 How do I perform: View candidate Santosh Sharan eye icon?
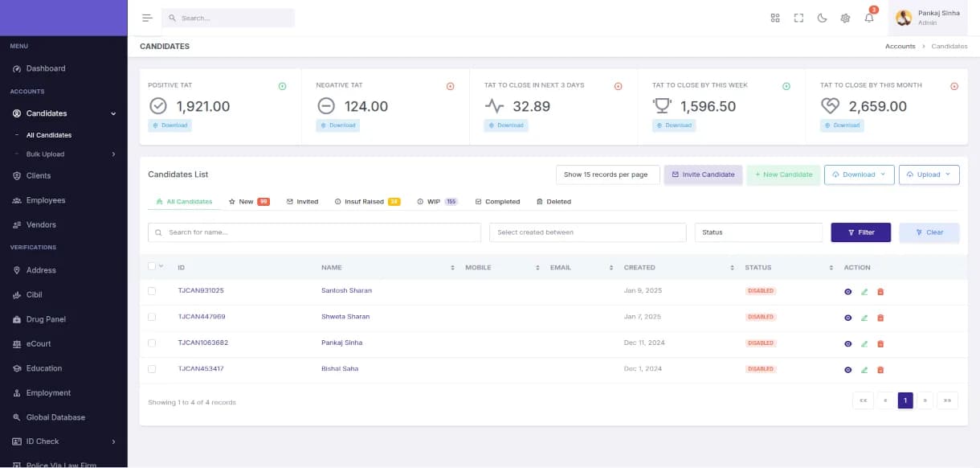pos(848,292)
